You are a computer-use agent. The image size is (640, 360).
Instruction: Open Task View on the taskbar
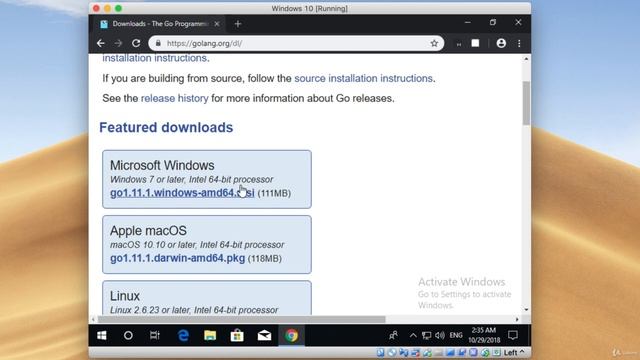pyautogui.click(x=155, y=336)
